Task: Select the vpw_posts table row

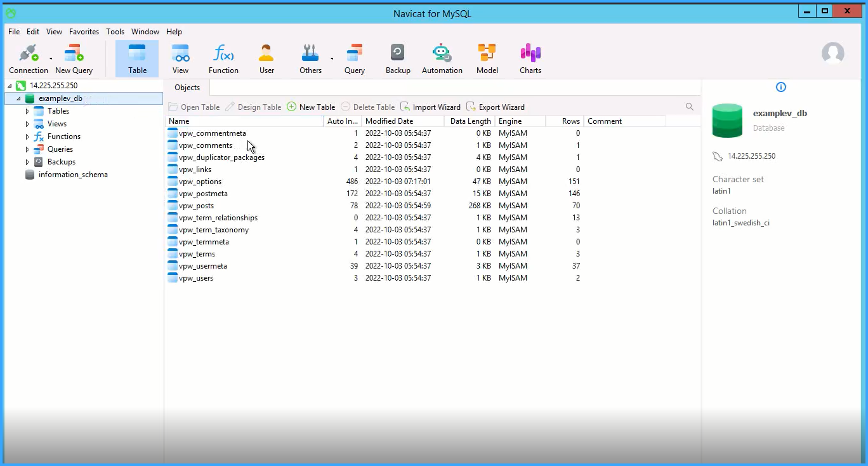Action: coord(196,206)
